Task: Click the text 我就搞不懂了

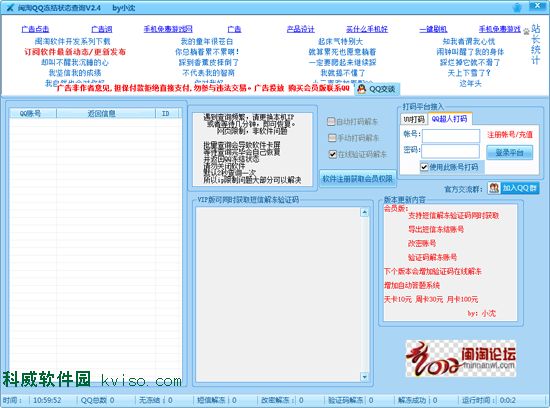Action: 343,73
